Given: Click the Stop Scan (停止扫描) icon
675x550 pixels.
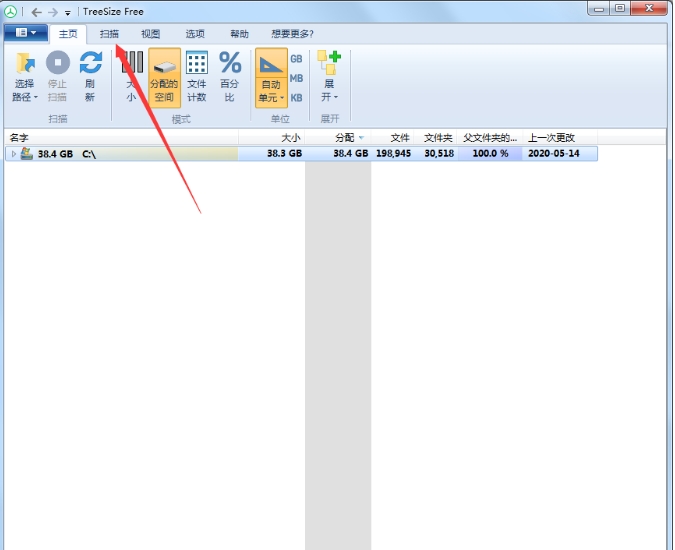Looking at the screenshot, I should pyautogui.click(x=58, y=62).
